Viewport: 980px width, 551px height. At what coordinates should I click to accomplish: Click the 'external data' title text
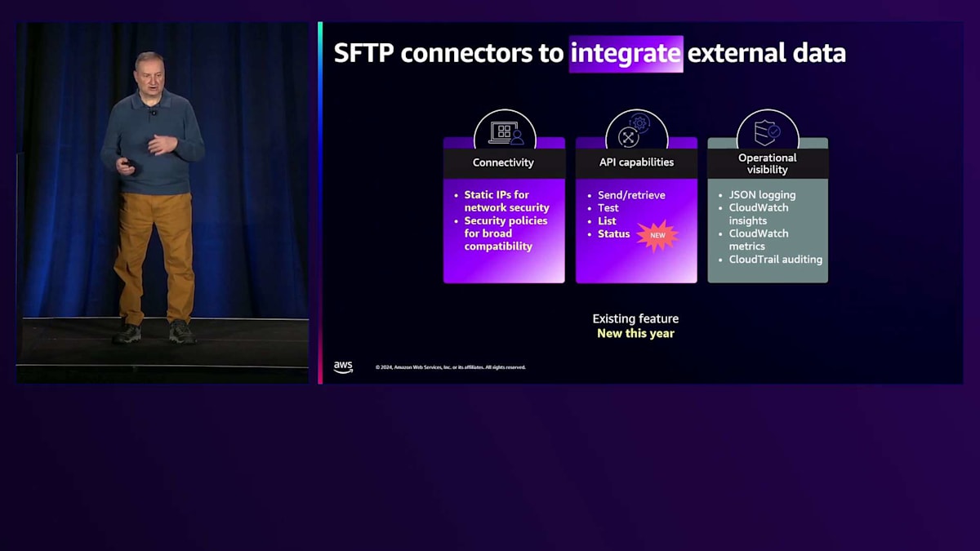pos(767,54)
